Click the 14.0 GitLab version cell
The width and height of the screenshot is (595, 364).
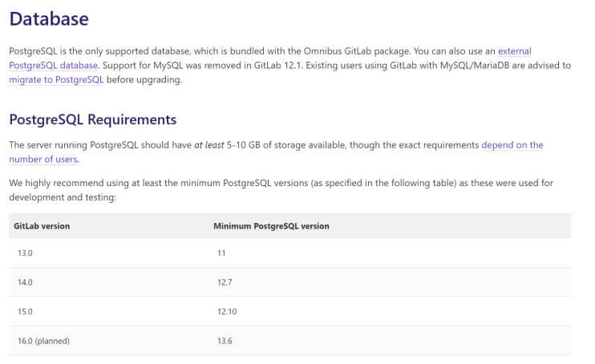point(25,282)
